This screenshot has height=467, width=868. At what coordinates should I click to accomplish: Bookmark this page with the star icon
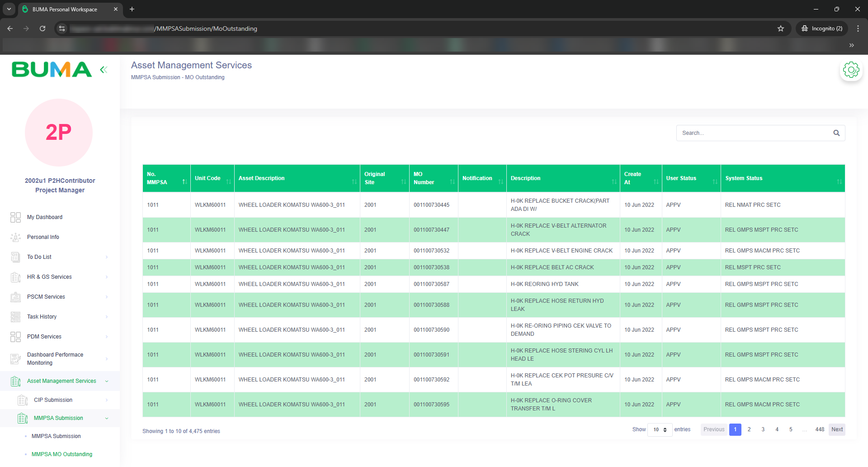click(x=781, y=29)
